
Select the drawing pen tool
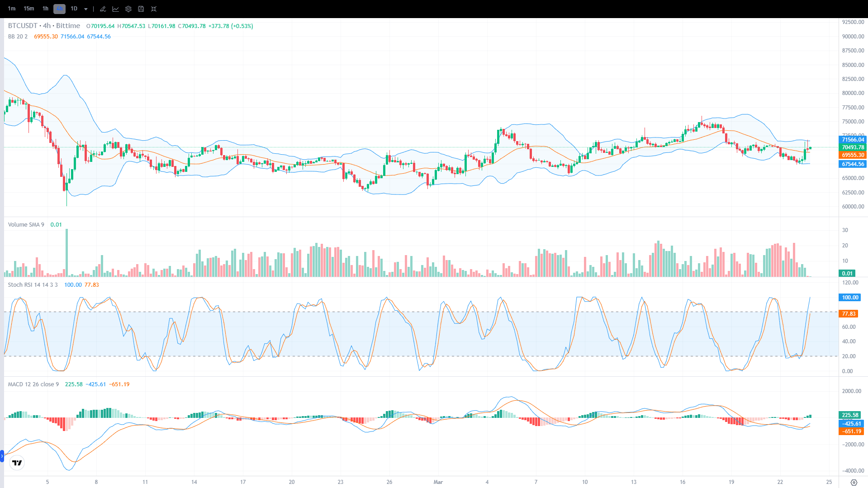pos(103,9)
